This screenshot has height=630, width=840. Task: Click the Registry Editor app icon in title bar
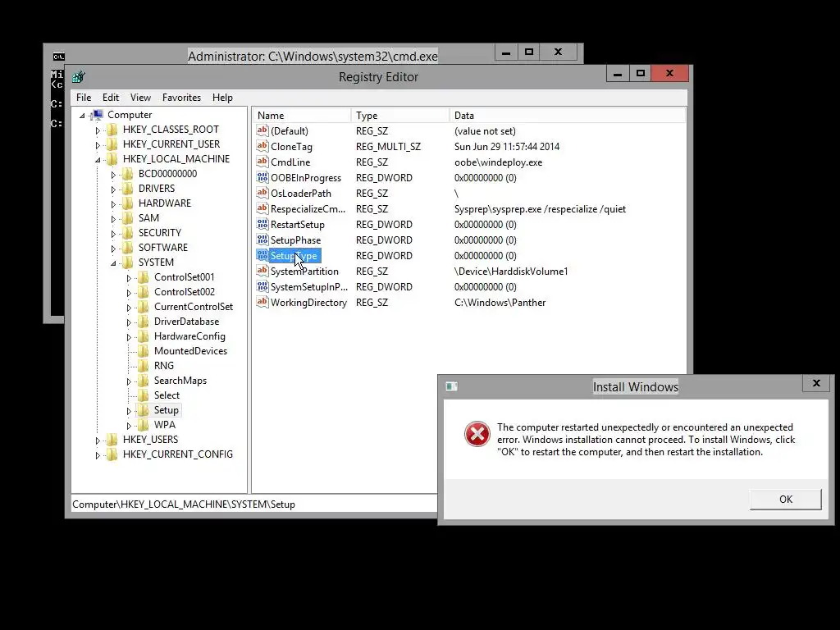[x=79, y=76]
